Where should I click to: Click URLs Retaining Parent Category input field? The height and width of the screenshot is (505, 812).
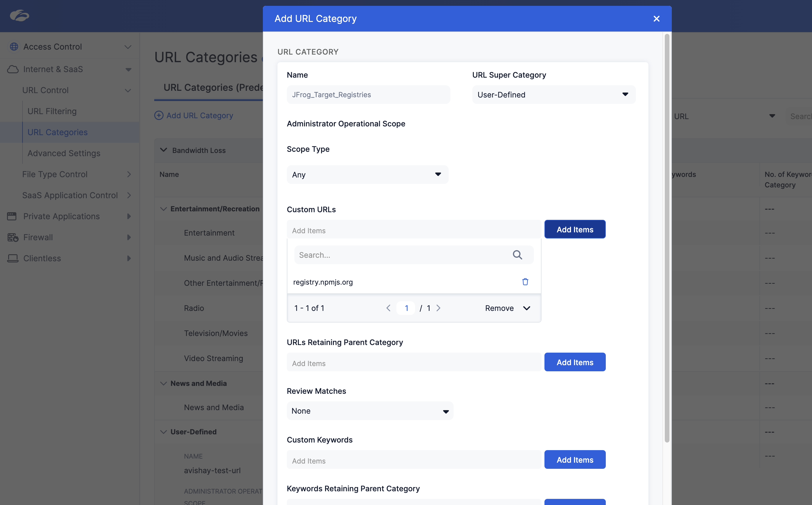point(414,362)
